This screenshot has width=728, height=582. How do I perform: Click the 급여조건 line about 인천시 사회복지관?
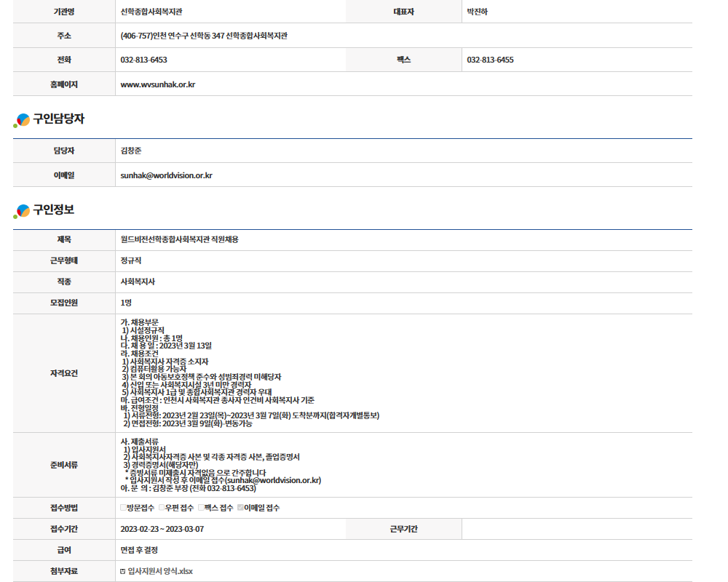coord(217,400)
